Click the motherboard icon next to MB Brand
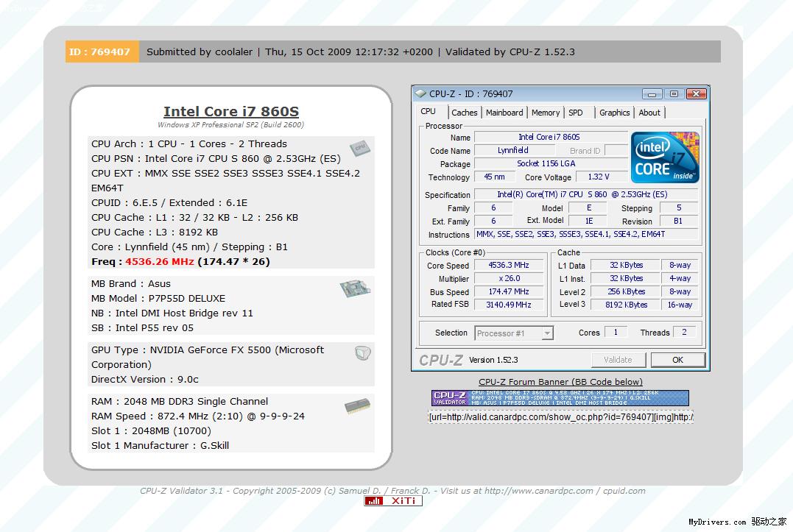This screenshot has width=793, height=532. tap(356, 290)
